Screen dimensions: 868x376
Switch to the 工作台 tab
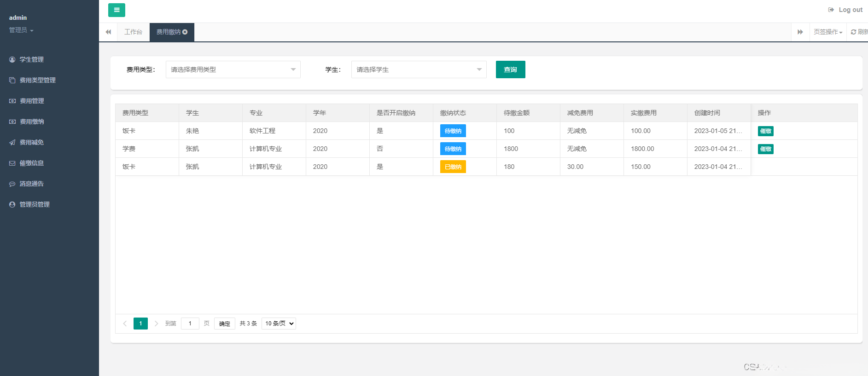coord(133,32)
